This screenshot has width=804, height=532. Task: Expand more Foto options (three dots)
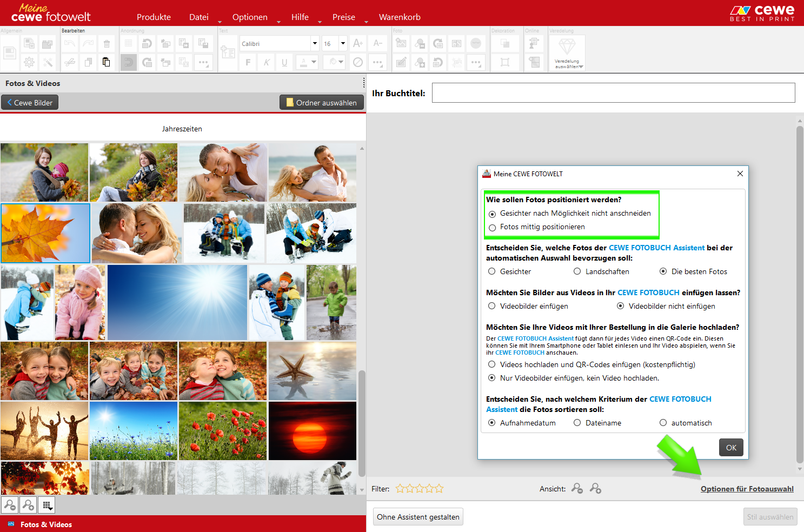[x=476, y=62]
